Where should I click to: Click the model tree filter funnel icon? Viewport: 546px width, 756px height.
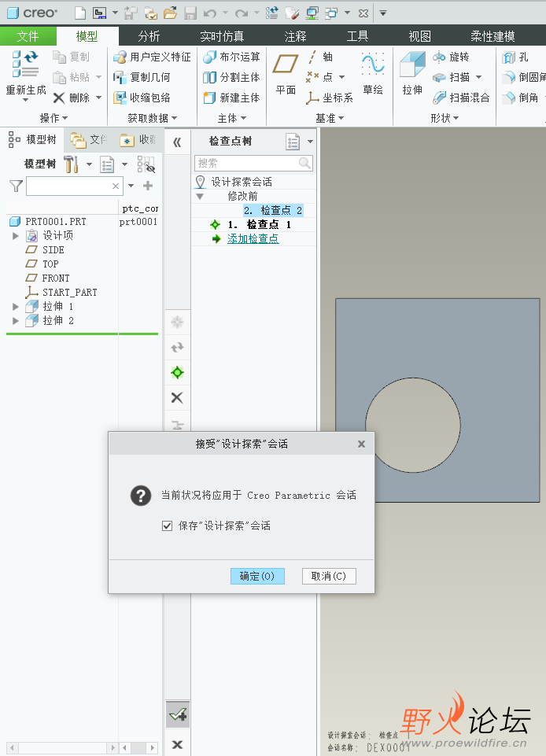coord(16,186)
